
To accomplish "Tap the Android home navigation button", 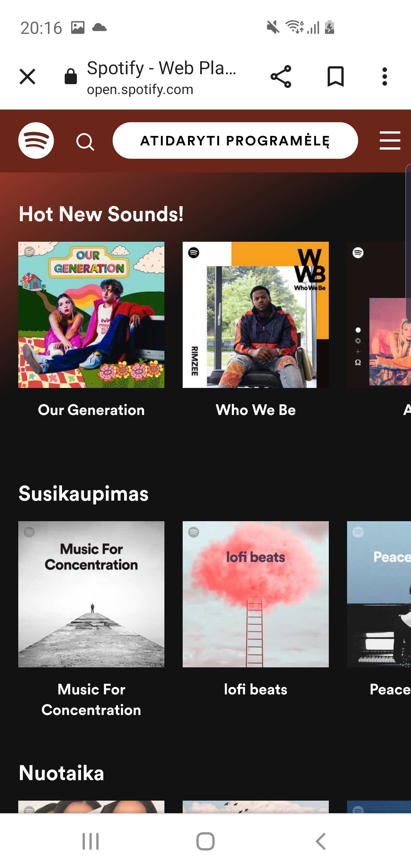I will pos(205,841).
